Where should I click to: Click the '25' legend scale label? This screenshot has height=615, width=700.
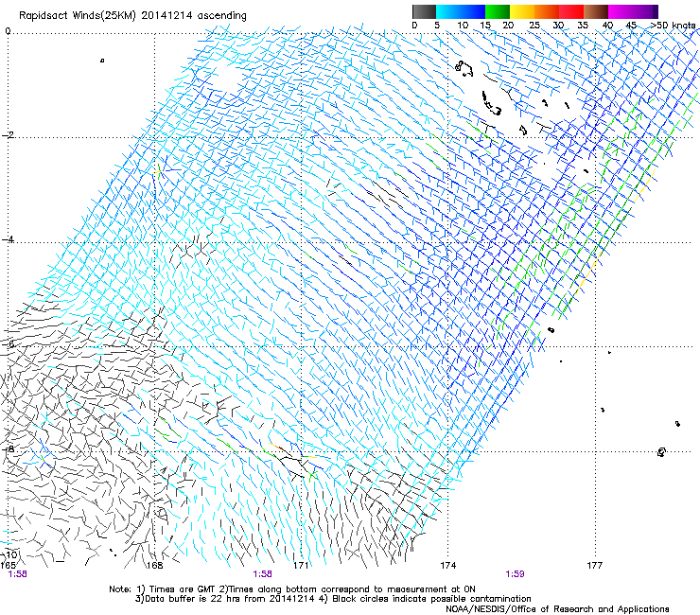[x=534, y=25]
